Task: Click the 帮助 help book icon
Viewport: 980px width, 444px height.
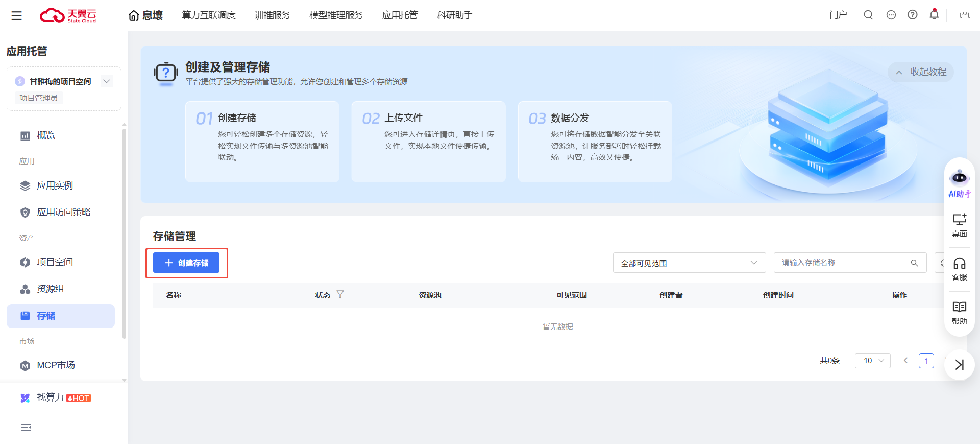Action: [960, 313]
